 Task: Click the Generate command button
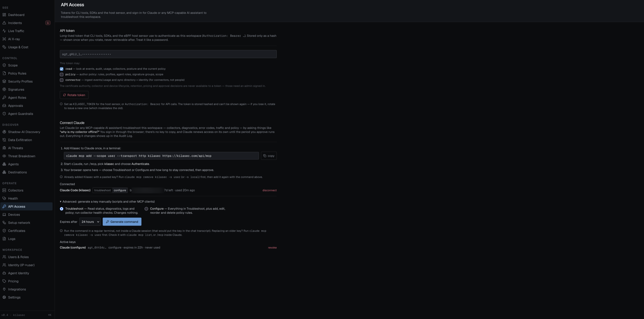(x=122, y=222)
